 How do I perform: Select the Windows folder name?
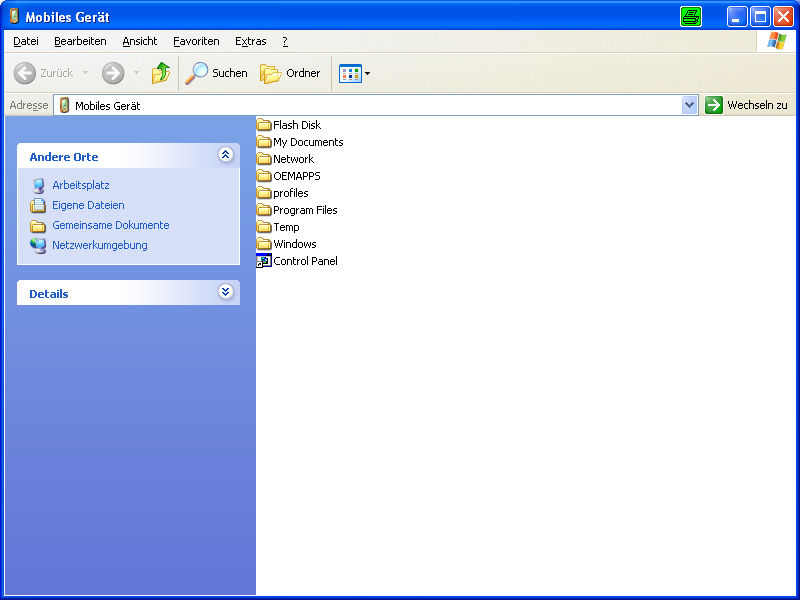click(295, 244)
